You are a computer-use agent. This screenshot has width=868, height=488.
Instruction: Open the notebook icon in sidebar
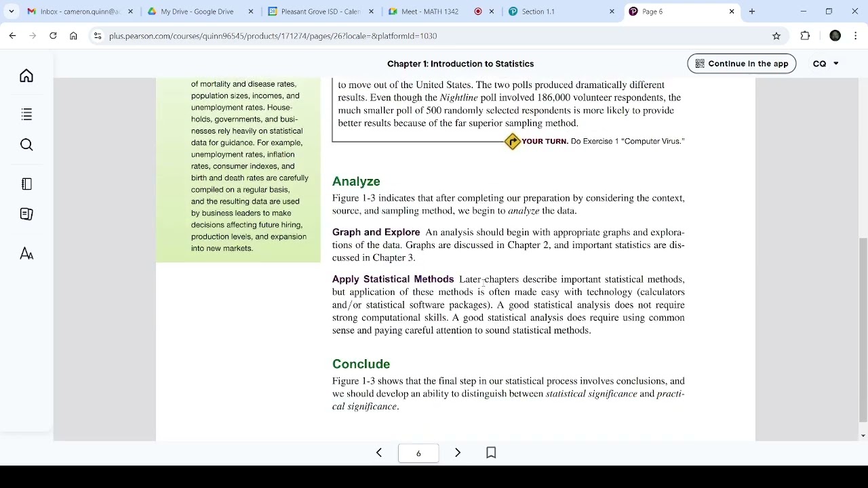click(26, 184)
